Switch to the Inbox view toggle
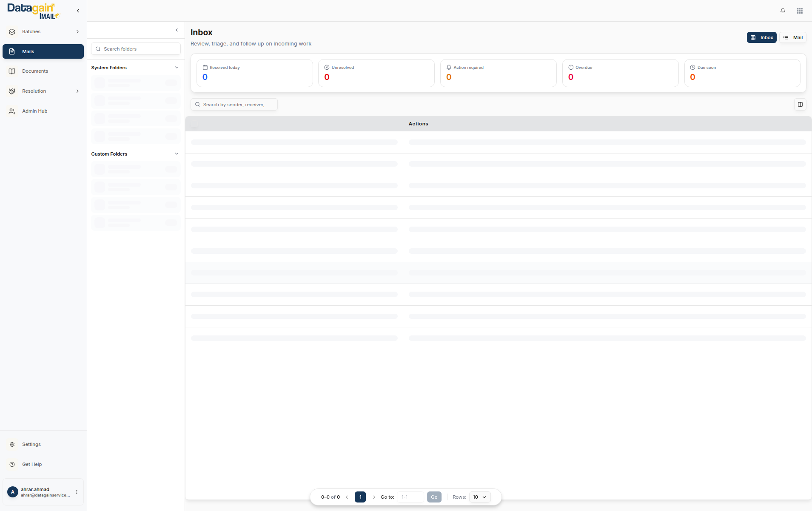 (x=761, y=37)
